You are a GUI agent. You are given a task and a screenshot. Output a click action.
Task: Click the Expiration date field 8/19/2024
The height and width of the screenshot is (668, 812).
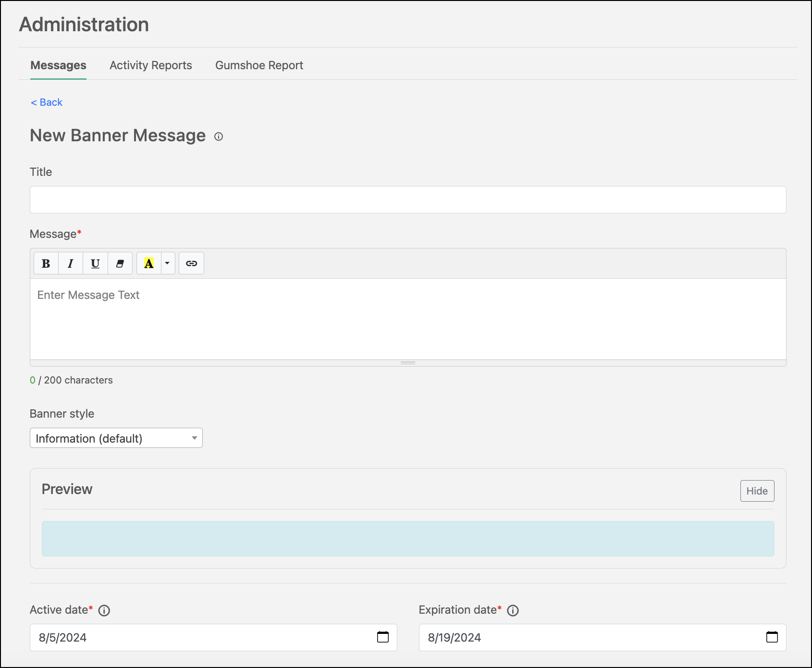point(603,637)
